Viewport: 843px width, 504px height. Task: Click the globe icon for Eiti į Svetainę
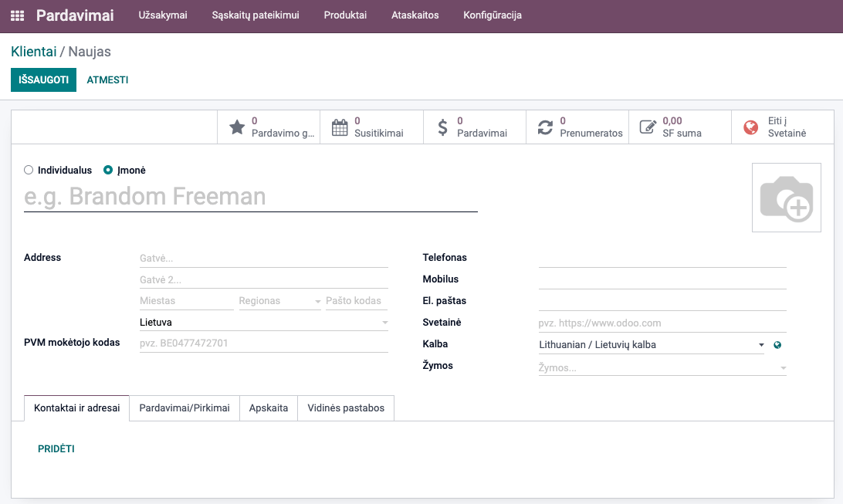[x=750, y=127]
